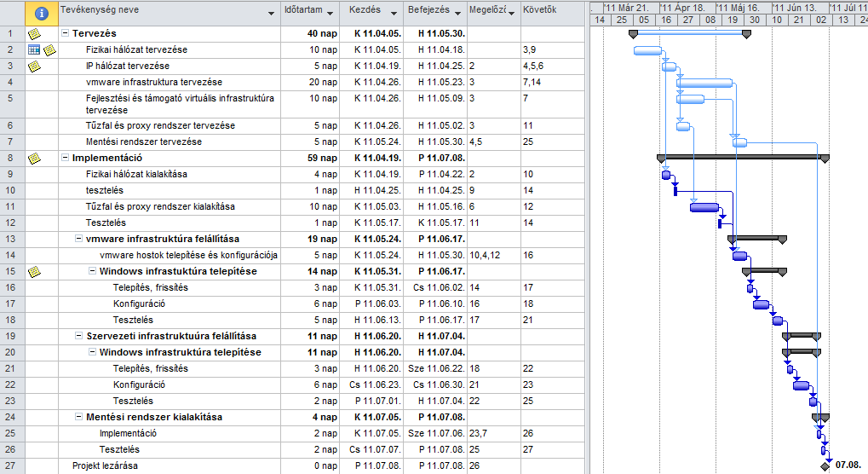Image resolution: width=868 pixels, height=474 pixels.
Task: Select row header number 13
Action: 10,239
